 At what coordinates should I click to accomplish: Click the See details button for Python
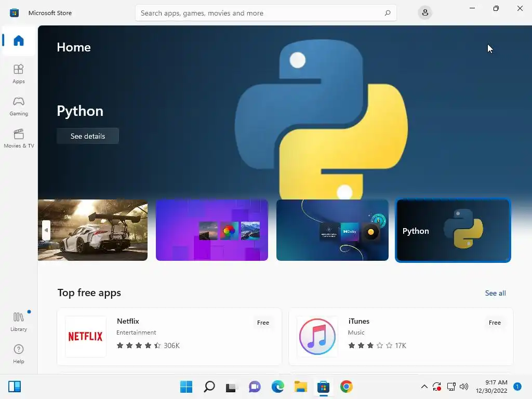point(88,136)
